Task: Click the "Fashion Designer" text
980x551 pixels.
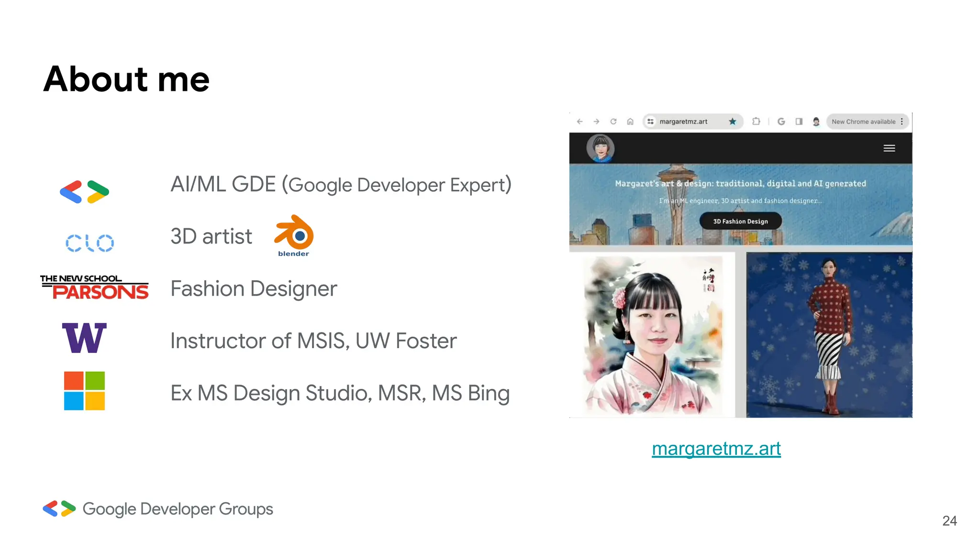Action: pyautogui.click(x=254, y=289)
